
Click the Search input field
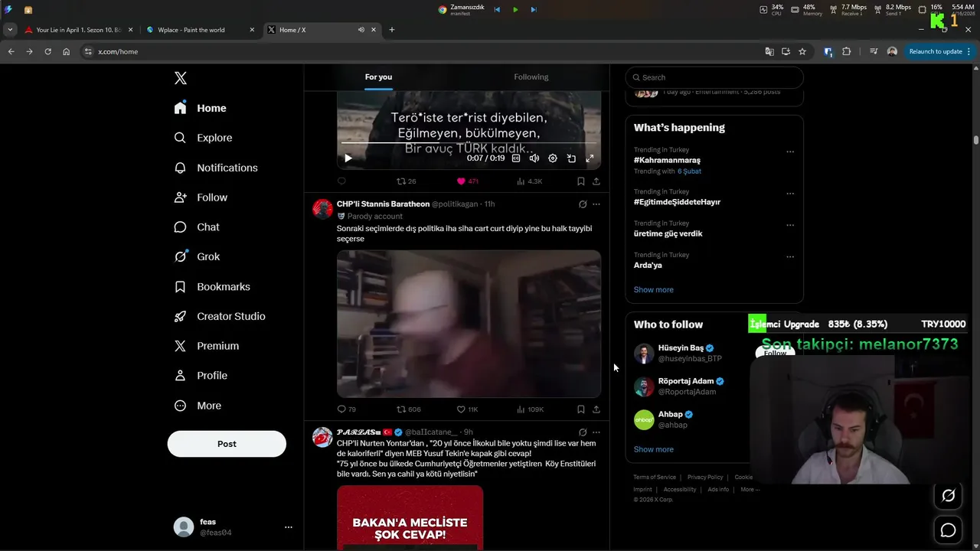pyautogui.click(x=714, y=77)
